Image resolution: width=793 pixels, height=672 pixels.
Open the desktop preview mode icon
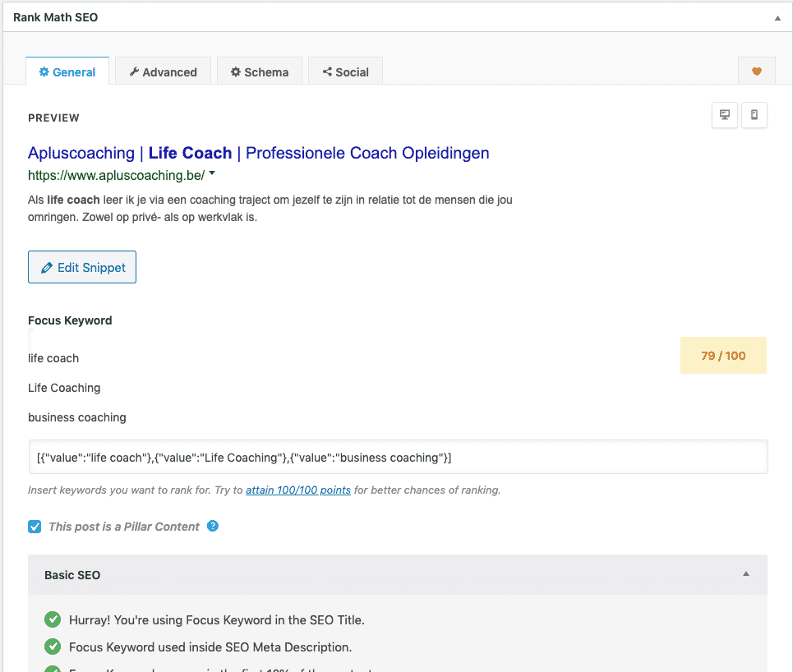pos(724,115)
